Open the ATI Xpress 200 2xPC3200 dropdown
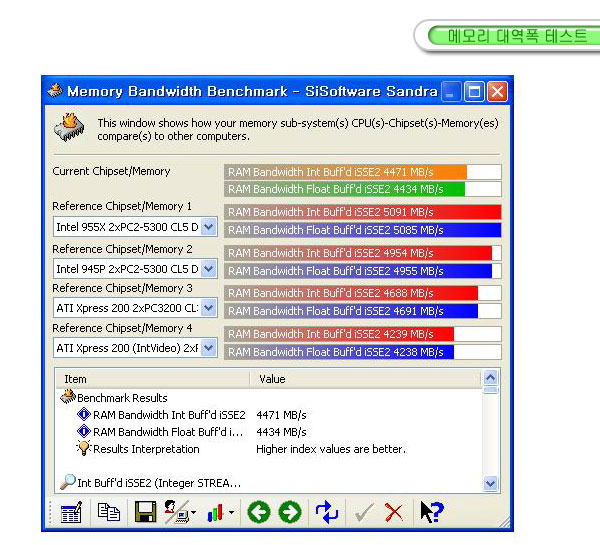The width and height of the screenshot is (600, 545). [x=209, y=308]
